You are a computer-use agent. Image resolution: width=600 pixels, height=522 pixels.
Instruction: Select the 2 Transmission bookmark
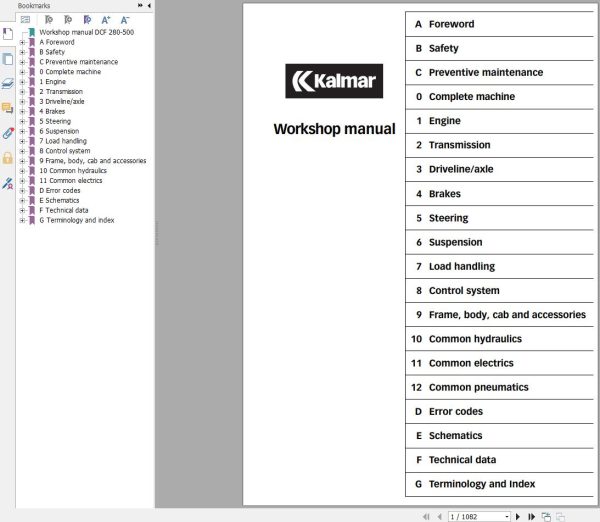pos(61,91)
